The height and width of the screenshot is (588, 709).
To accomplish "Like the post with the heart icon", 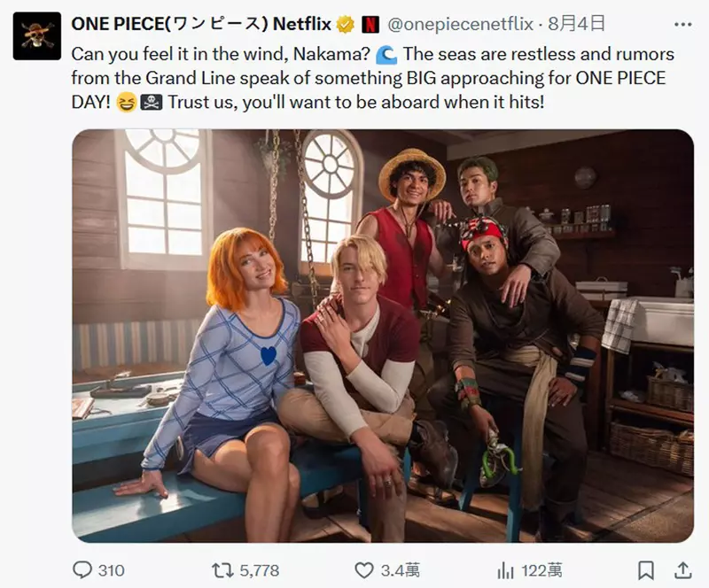I will 363,569.
